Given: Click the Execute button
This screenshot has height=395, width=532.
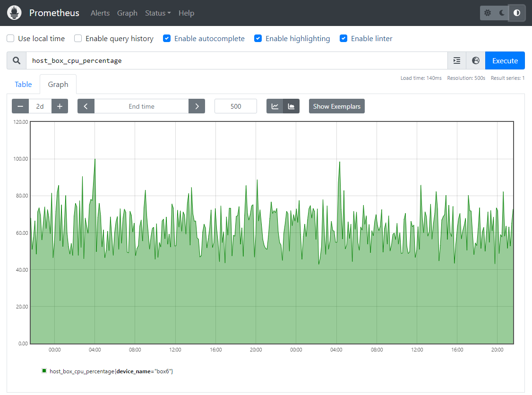Looking at the screenshot, I should click(505, 60).
